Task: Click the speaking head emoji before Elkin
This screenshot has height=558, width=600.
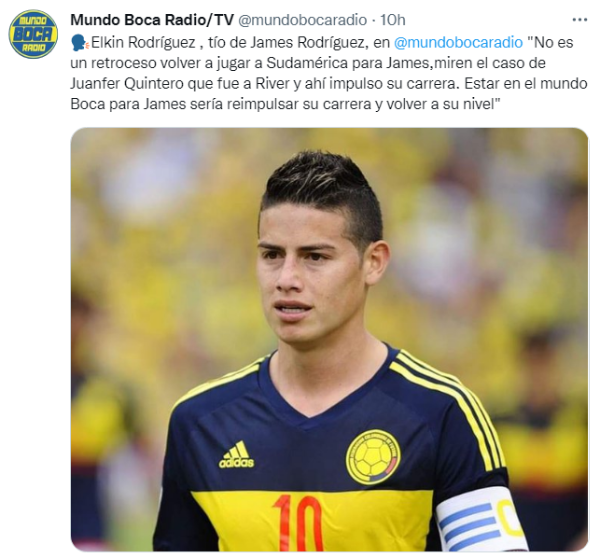Action: point(80,43)
